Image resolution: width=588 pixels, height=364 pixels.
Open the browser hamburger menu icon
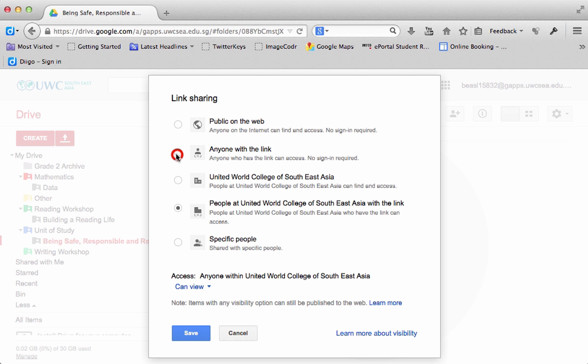[x=577, y=31]
